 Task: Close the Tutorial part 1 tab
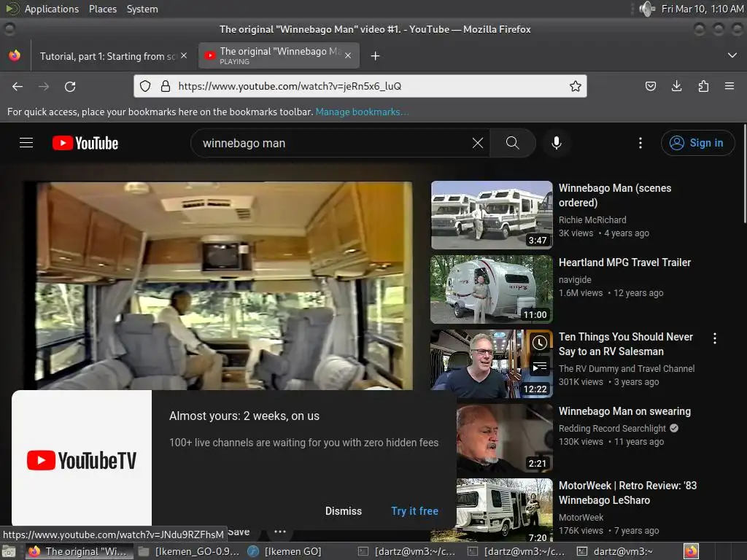tap(184, 55)
